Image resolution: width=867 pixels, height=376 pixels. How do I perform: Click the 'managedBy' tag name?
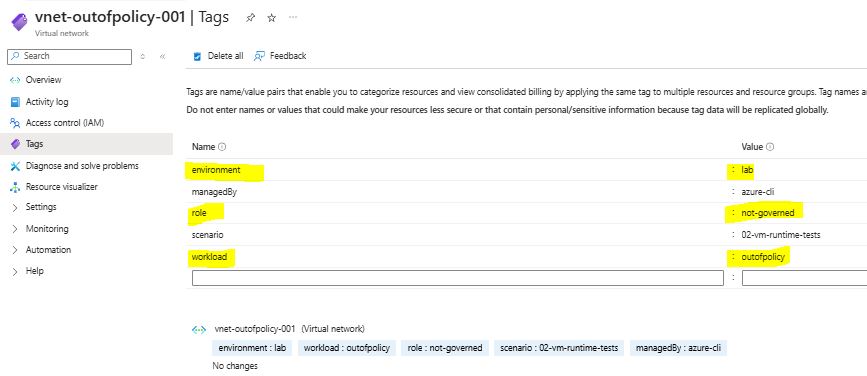(215, 192)
